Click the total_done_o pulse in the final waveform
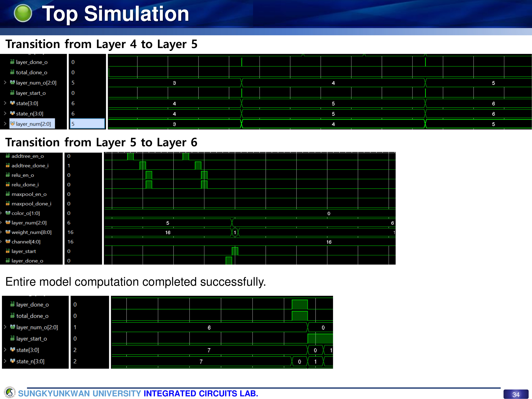The width and height of the screenshot is (532, 399). pos(300,316)
